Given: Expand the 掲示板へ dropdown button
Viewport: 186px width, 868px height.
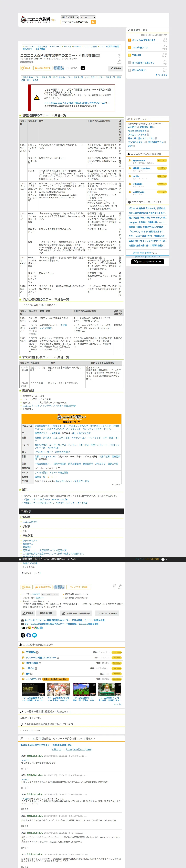Looking at the screenshot, I should (x=73, y=68).
